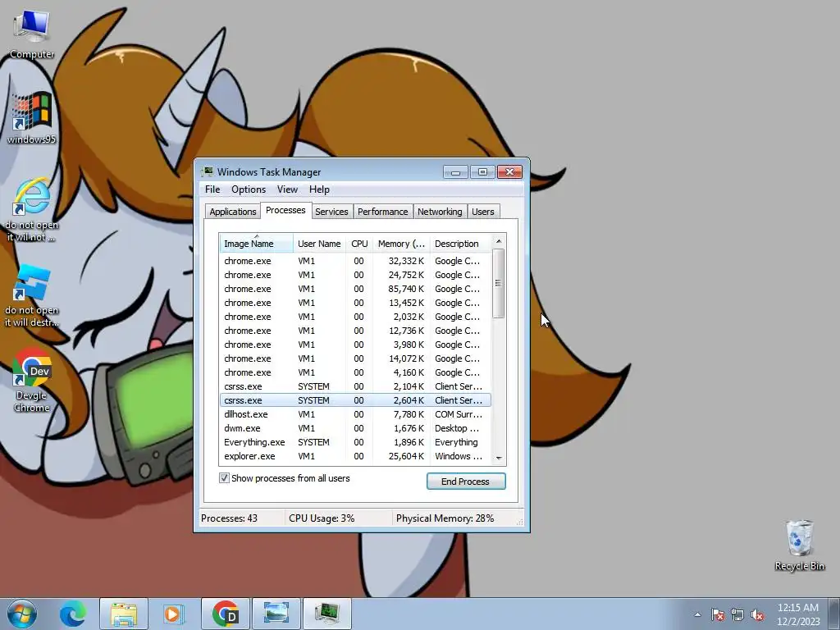Screen dimensions: 840x630
Task: Open the Help menu
Action: pos(319,189)
